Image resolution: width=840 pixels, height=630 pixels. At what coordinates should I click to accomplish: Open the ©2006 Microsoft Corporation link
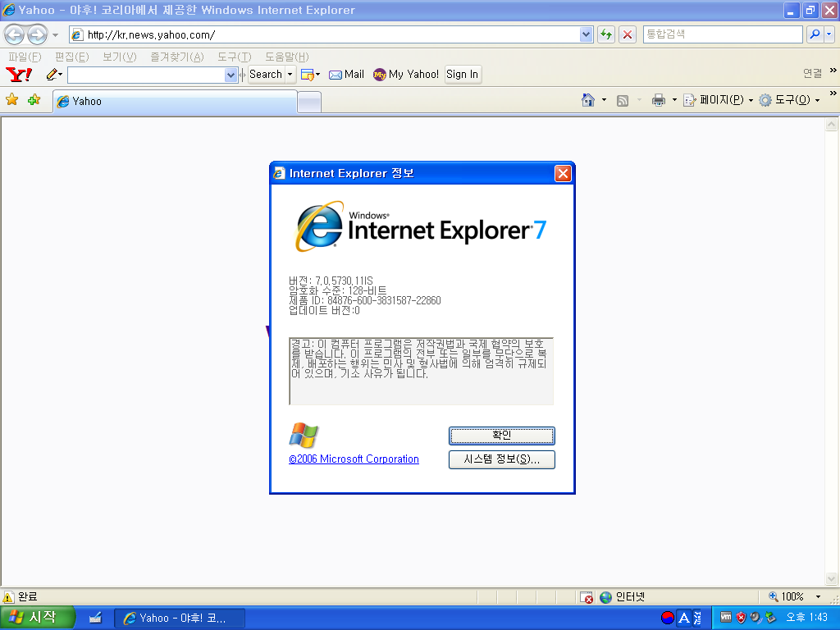tap(354, 459)
